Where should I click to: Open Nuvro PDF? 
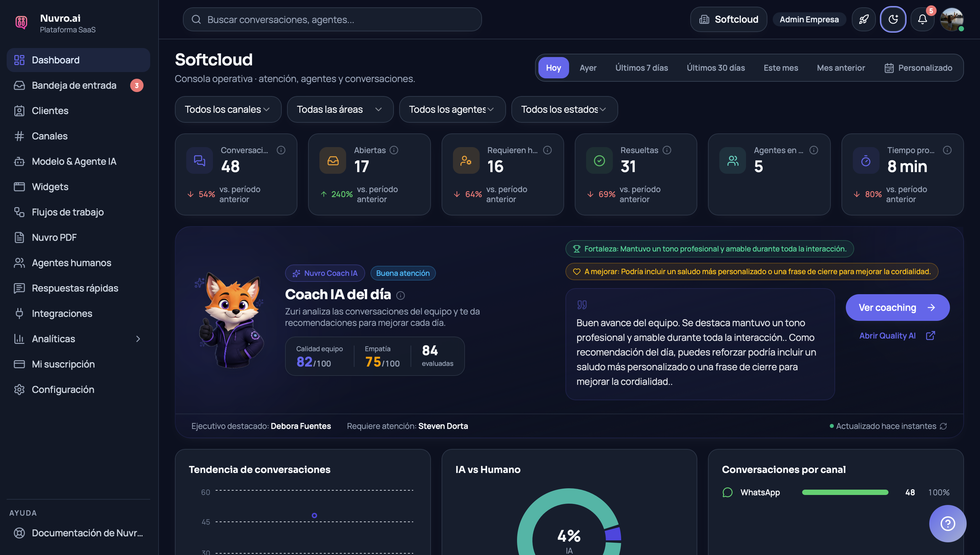pos(78,237)
